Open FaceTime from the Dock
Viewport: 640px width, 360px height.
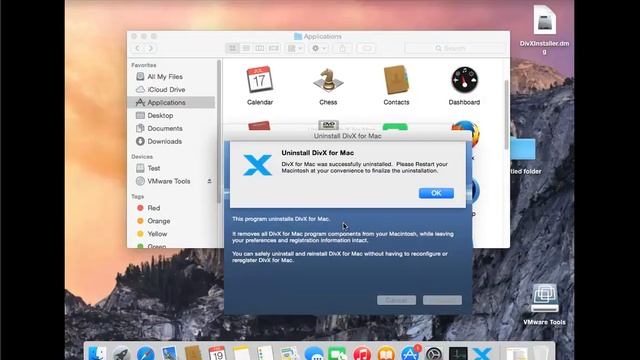point(338,353)
